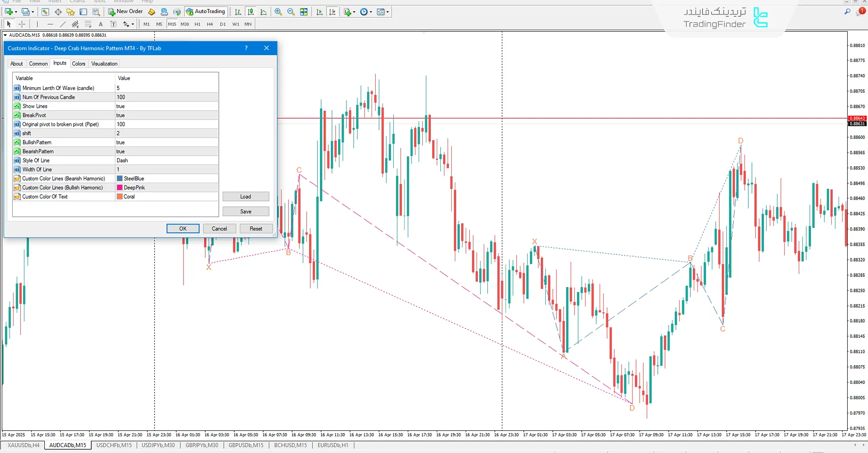Open the GBPUSDb,M15 chart tab
868x453 pixels.
(245, 445)
